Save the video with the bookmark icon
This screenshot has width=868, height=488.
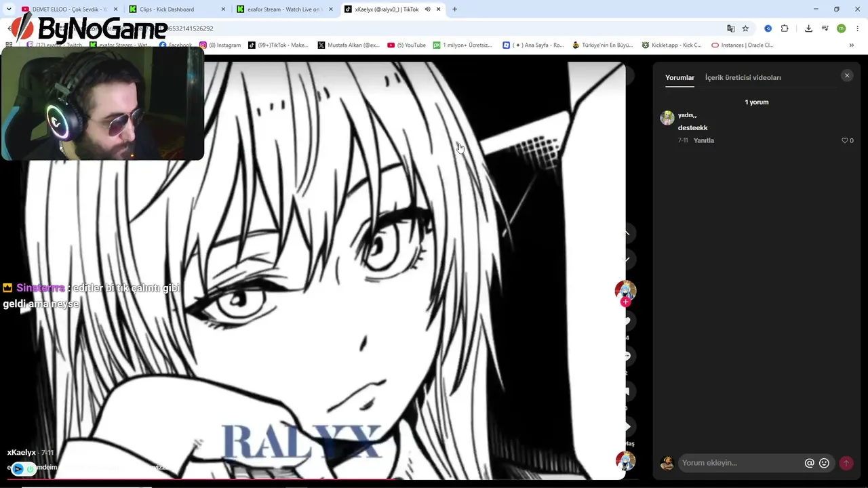pyautogui.click(x=627, y=391)
